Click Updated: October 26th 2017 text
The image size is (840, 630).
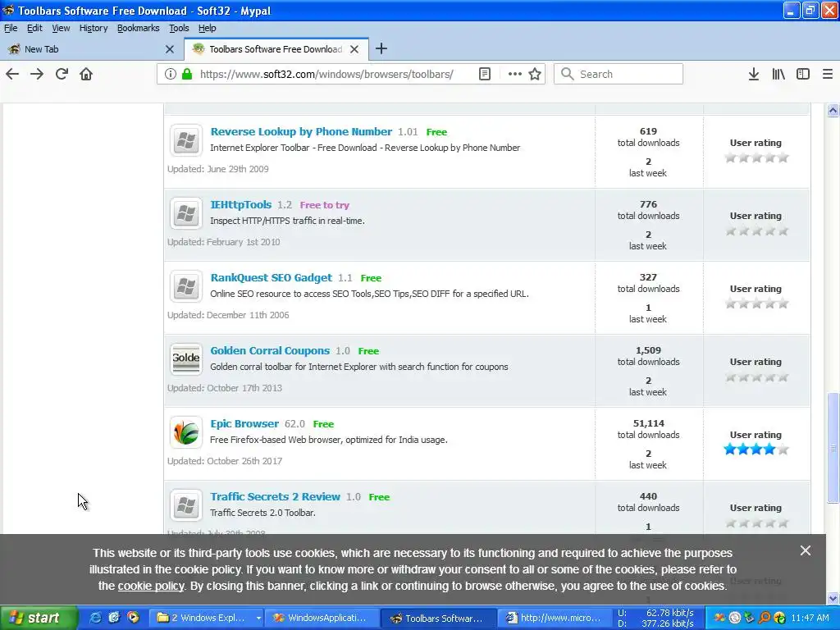225,461
